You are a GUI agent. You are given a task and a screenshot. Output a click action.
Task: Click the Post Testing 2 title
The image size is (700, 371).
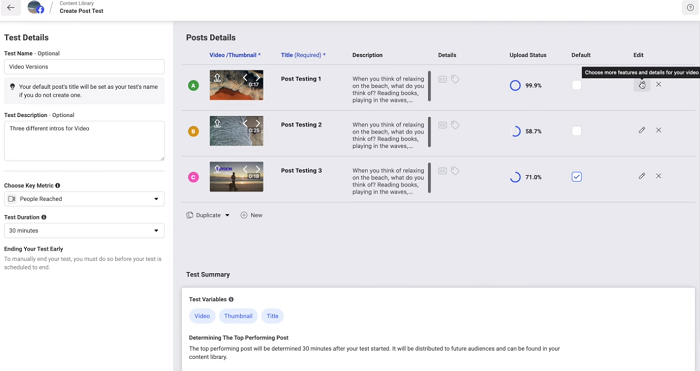[x=301, y=125]
